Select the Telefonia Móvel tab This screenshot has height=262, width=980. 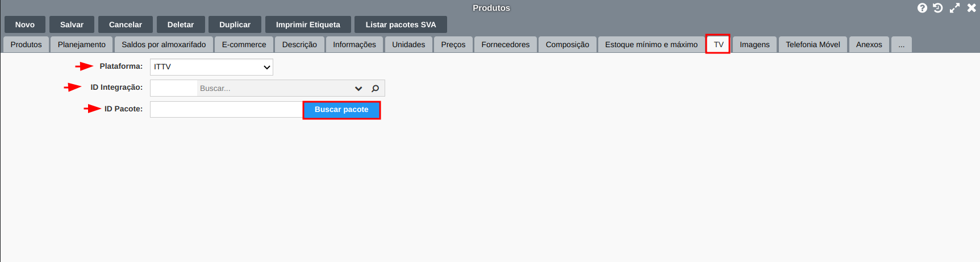point(812,45)
